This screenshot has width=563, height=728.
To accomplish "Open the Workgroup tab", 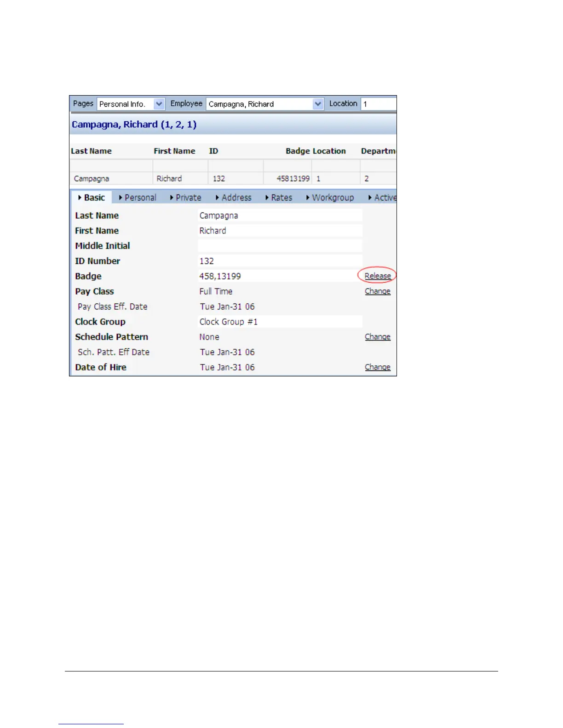I will tap(330, 198).
